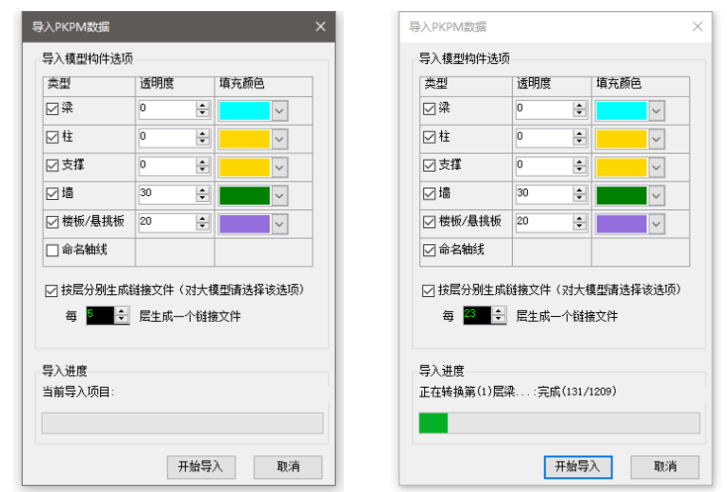Close the dark-titled 导入PKPM数据 dialog

click(320, 28)
